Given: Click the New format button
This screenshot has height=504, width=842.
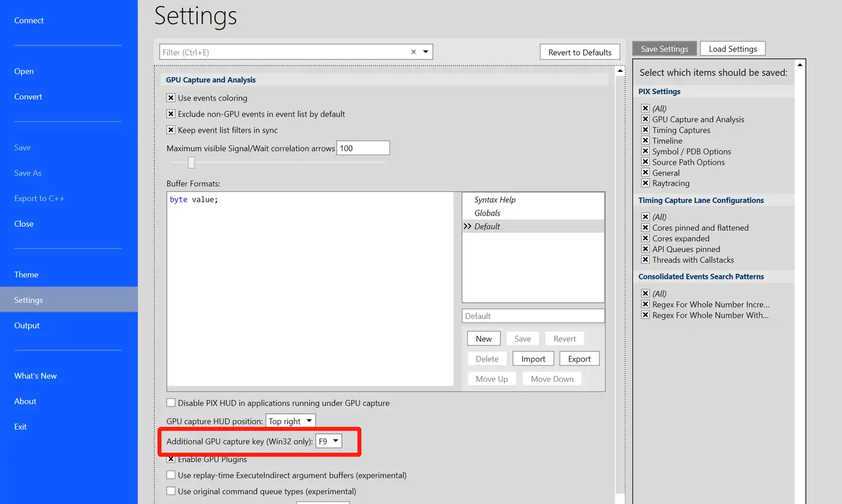Looking at the screenshot, I should tap(484, 339).
